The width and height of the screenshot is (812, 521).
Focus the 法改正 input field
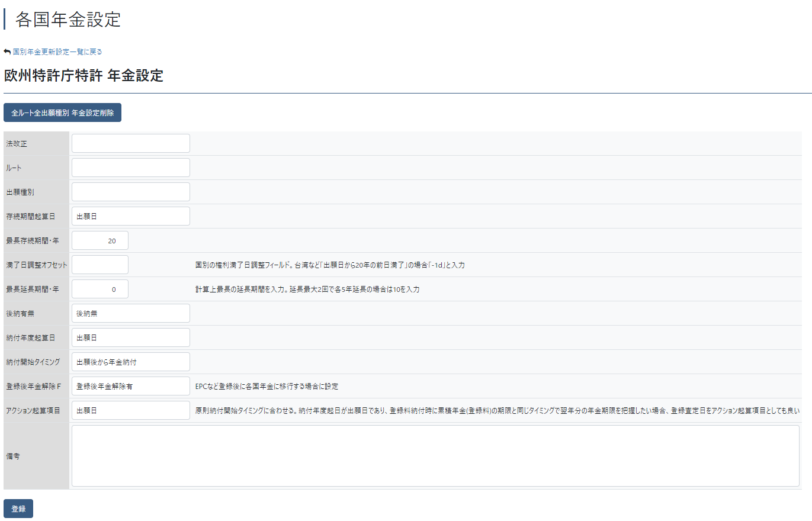click(131, 143)
